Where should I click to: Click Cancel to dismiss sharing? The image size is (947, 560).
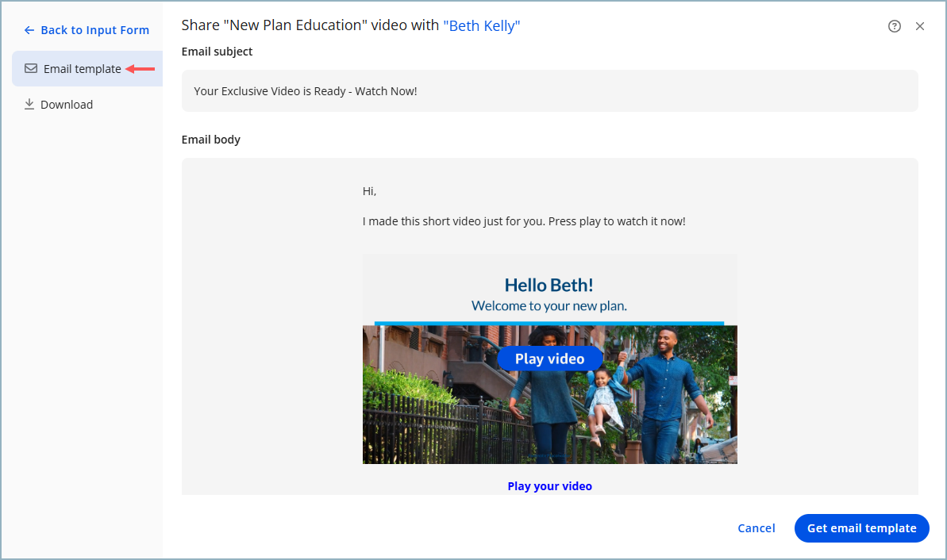pyautogui.click(x=756, y=527)
